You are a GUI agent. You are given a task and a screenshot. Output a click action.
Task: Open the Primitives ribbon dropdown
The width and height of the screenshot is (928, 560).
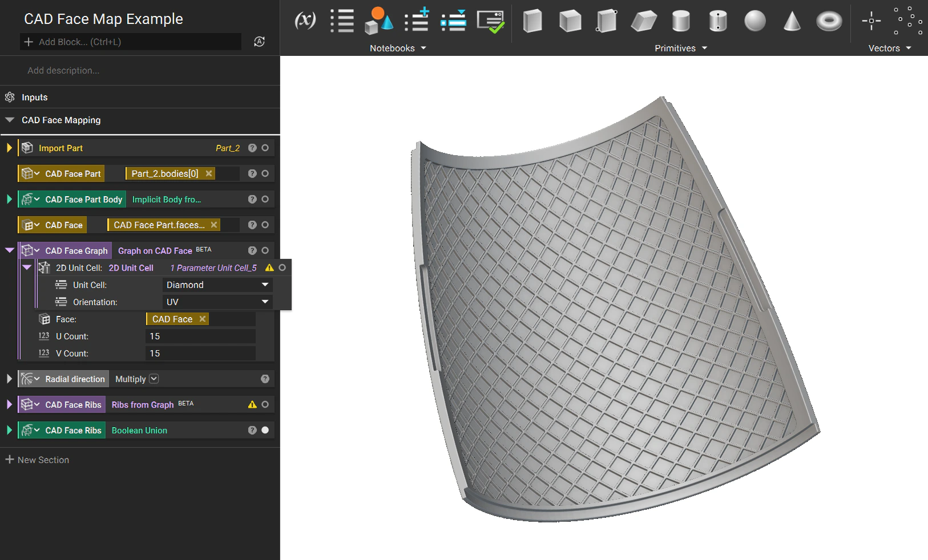click(681, 48)
